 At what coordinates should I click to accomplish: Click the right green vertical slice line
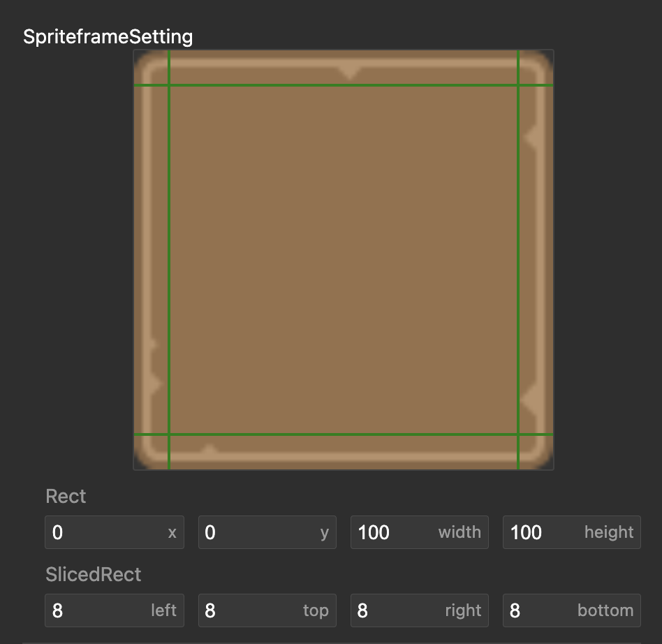(518, 260)
